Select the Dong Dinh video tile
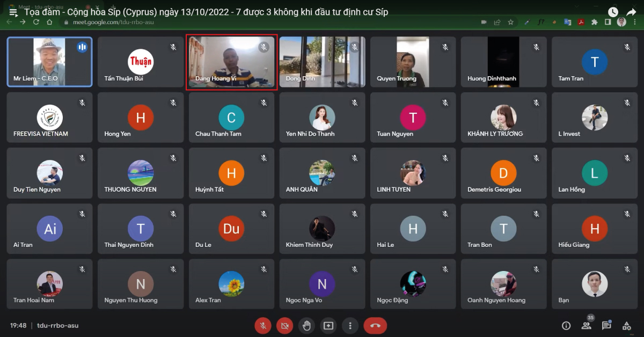The height and width of the screenshot is (337, 644). (x=322, y=62)
